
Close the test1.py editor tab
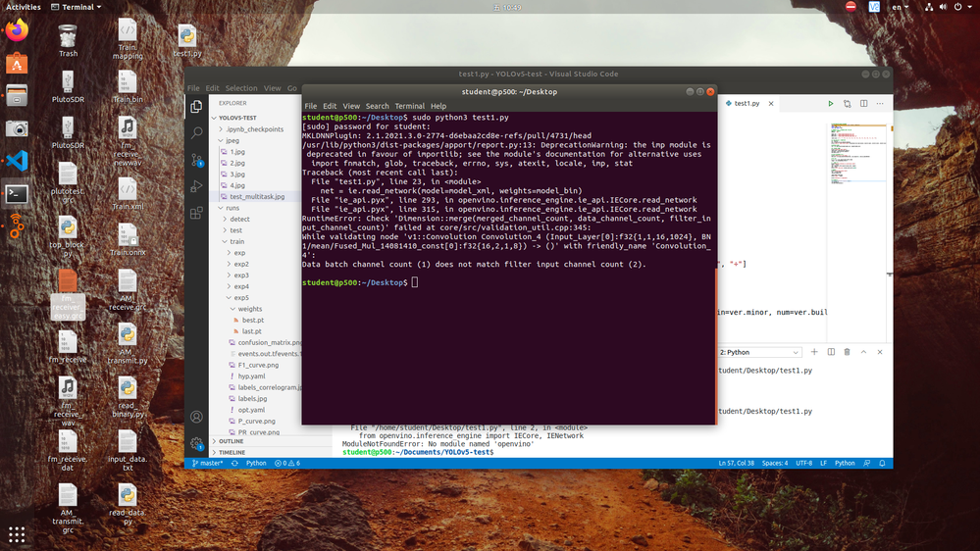771,104
